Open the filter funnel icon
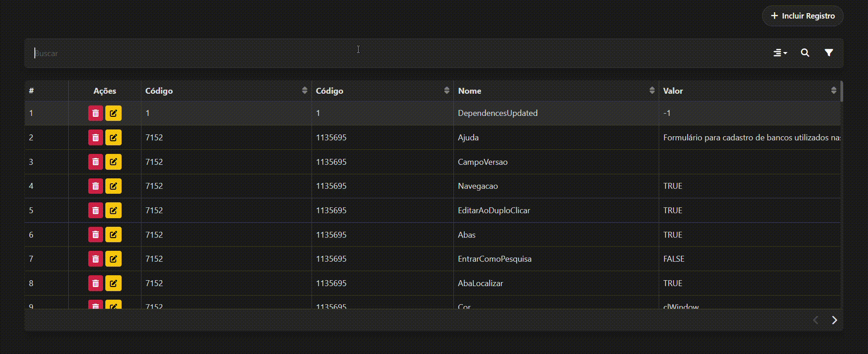The width and height of the screenshot is (868, 354). (828, 53)
